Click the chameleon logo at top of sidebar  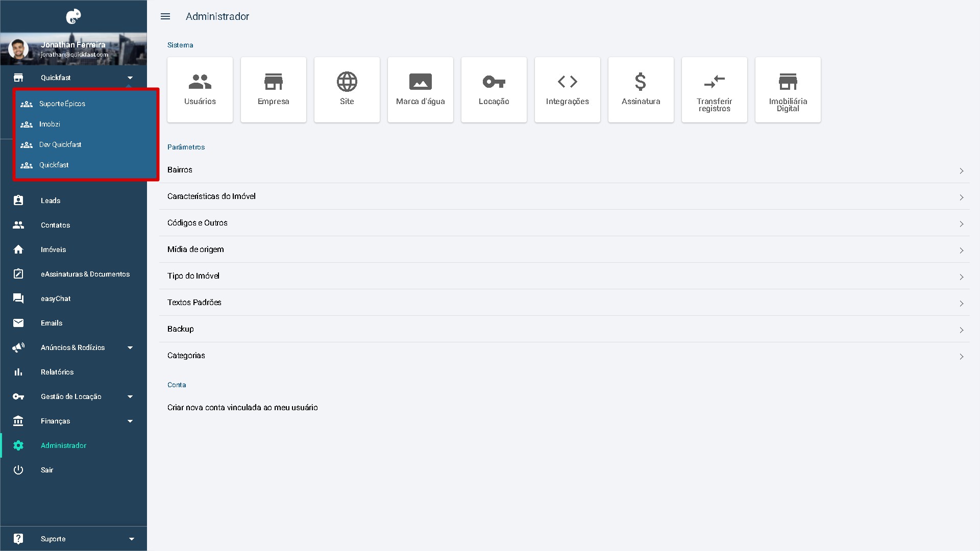pos(73,16)
